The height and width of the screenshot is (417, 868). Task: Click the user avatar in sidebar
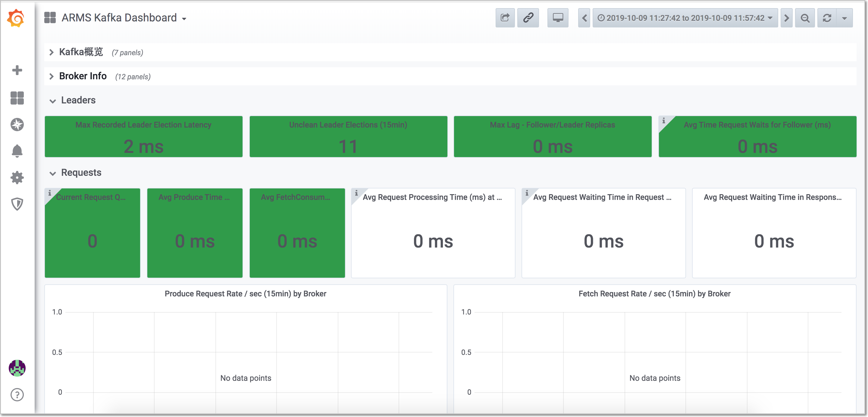tap(17, 368)
